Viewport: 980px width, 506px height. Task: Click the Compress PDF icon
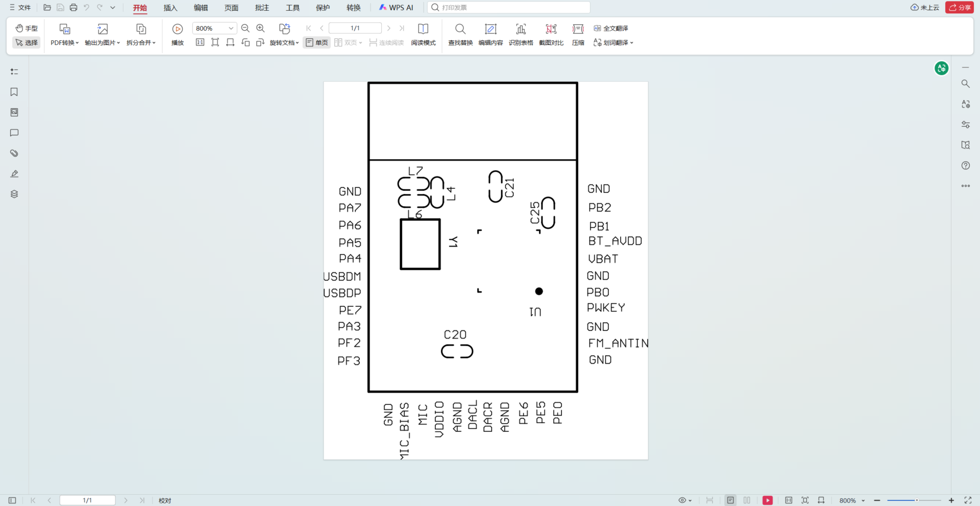(x=578, y=29)
